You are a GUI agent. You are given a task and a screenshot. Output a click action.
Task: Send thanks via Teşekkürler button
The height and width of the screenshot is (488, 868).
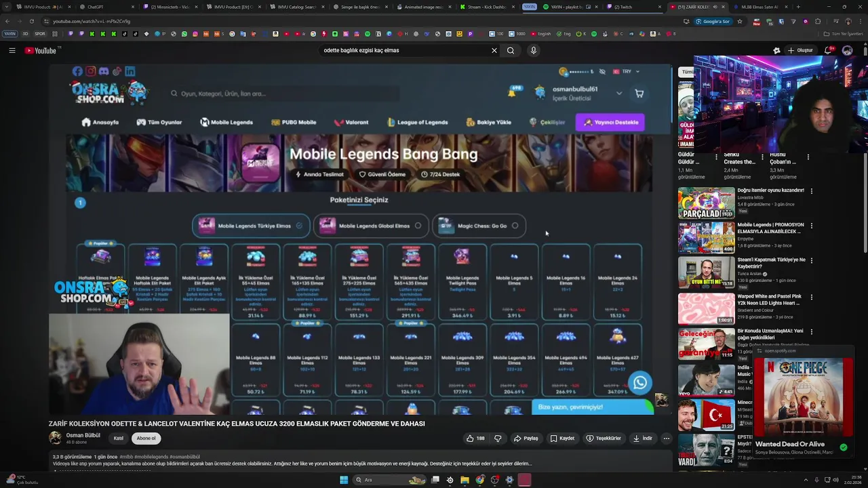[604, 439]
